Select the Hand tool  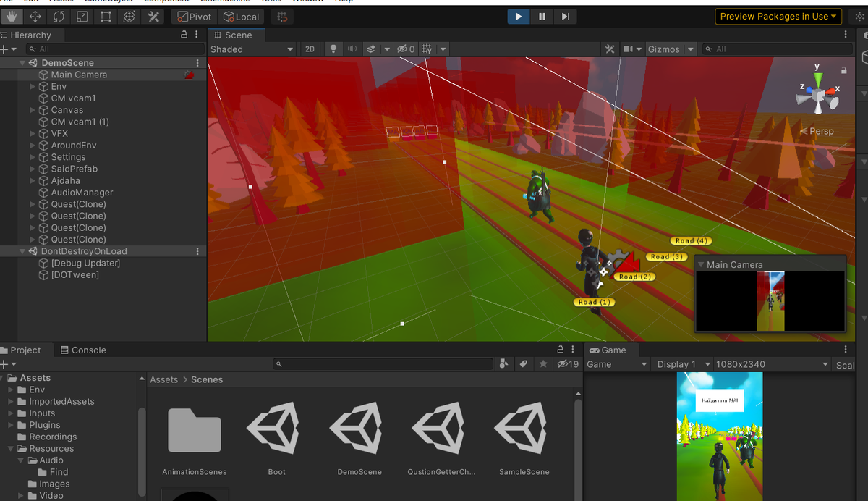click(x=12, y=16)
